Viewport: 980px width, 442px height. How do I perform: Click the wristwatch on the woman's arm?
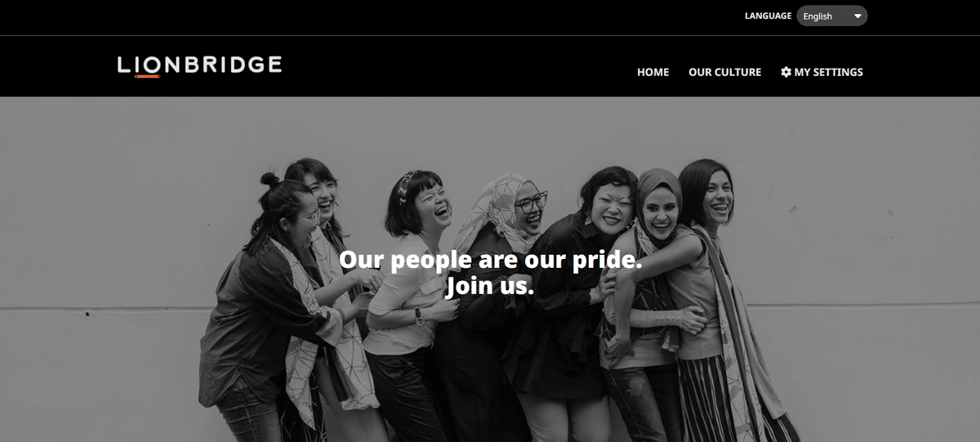coord(420,316)
